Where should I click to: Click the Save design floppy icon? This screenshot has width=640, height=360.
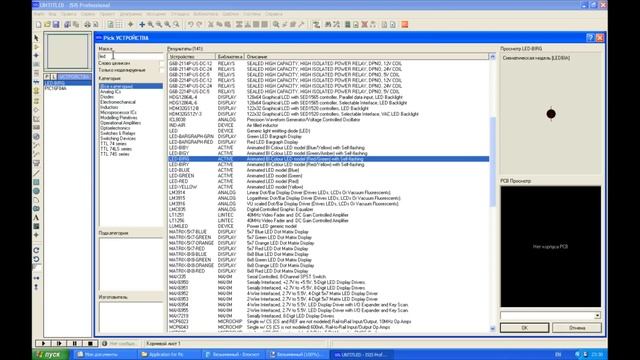pos(56,25)
